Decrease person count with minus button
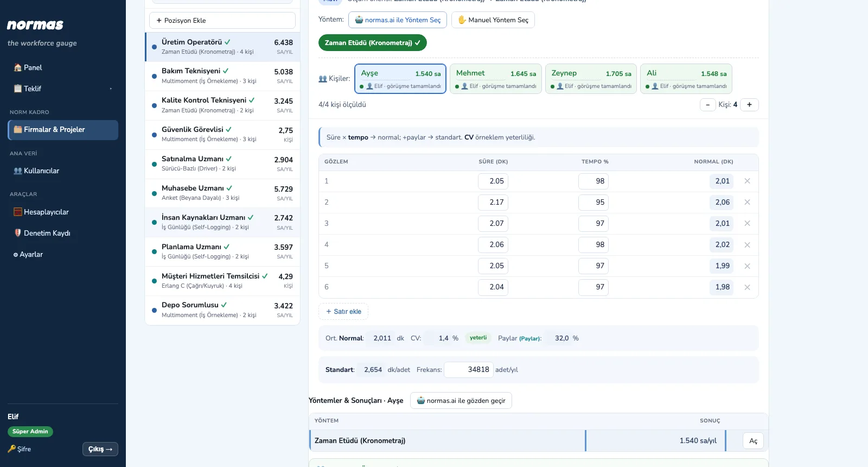Image resolution: width=868 pixels, height=467 pixels. pyautogui.click(x=708, y=105)
